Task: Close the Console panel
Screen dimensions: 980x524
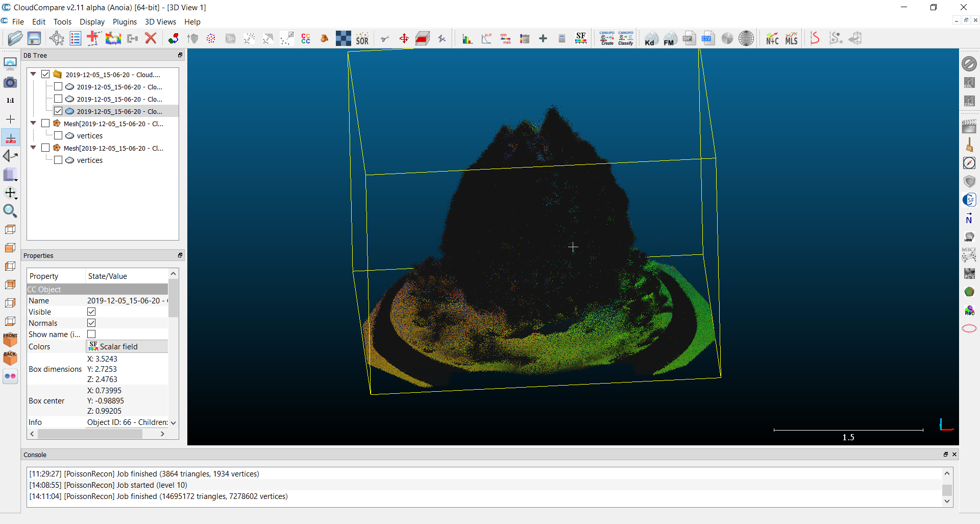Action: pos(954,454)
